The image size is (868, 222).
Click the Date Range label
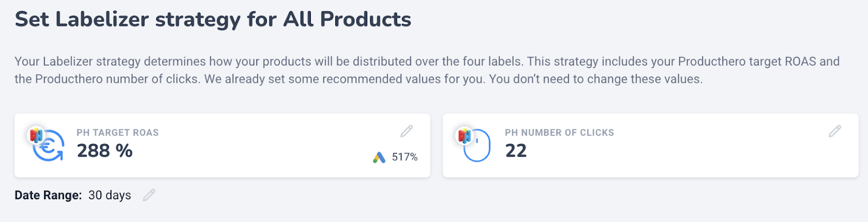[x=48, y=195]
